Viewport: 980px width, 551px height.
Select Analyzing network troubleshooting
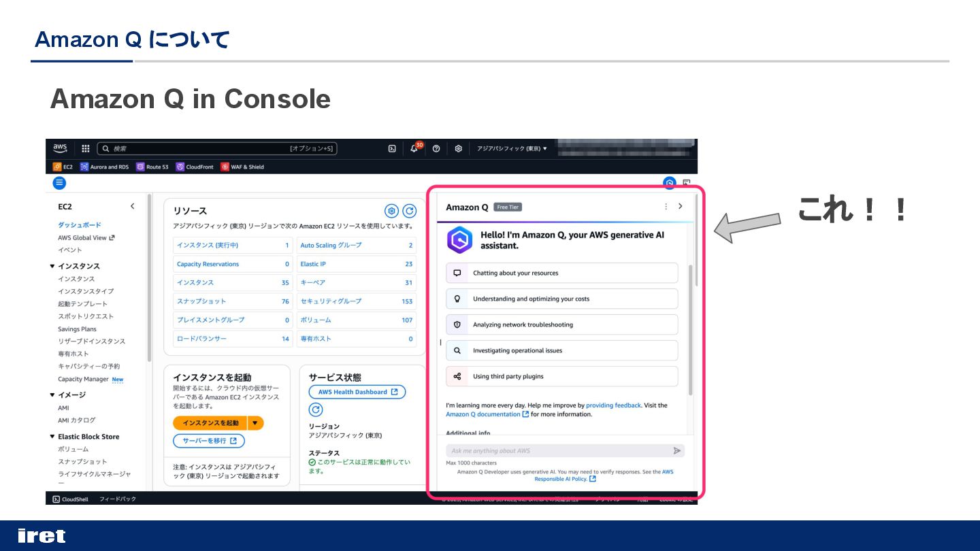(x=562, y=324)
